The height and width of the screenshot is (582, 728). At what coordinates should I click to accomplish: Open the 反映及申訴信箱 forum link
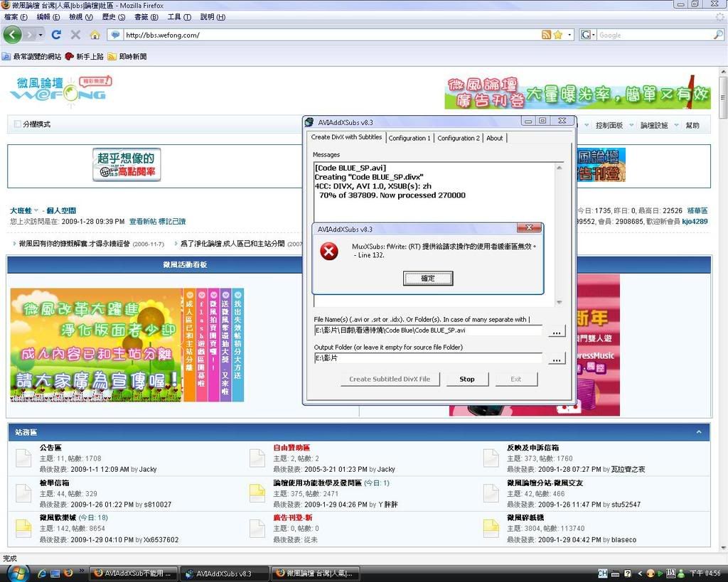(x=532, y=448)
